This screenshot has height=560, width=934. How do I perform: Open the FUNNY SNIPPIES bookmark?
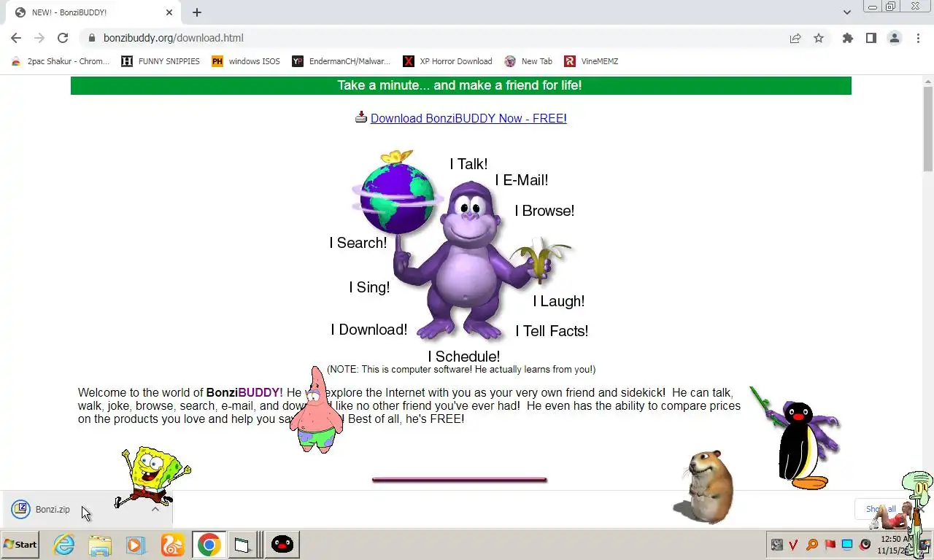coord(161,61)
